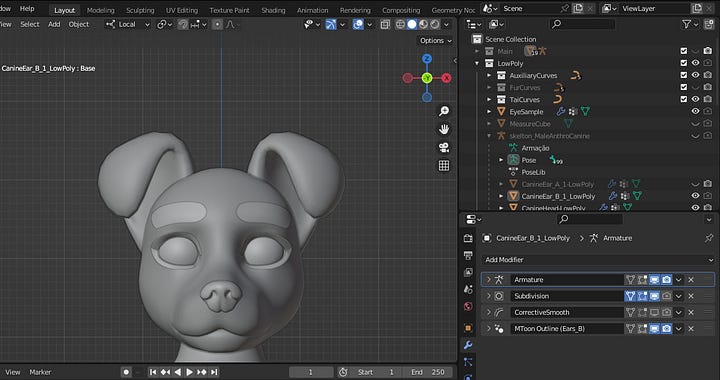The width and height of the screenshot is (720, 380).
Task: Select wireframe viewport shading
Action: coord(400,24)
